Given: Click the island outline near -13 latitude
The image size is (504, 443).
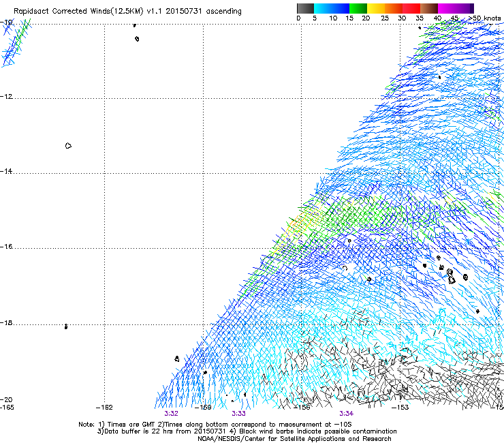Looking at the screenshot, I should pos(68,146).
